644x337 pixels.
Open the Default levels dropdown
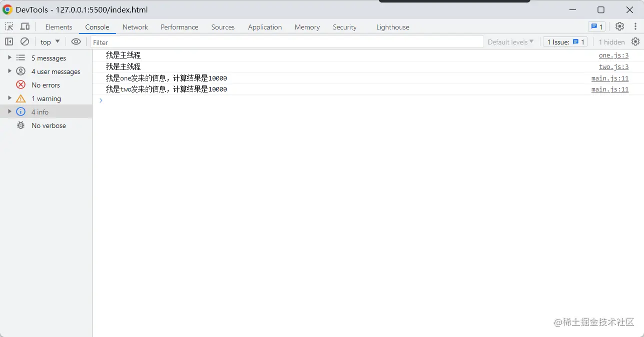511,42
